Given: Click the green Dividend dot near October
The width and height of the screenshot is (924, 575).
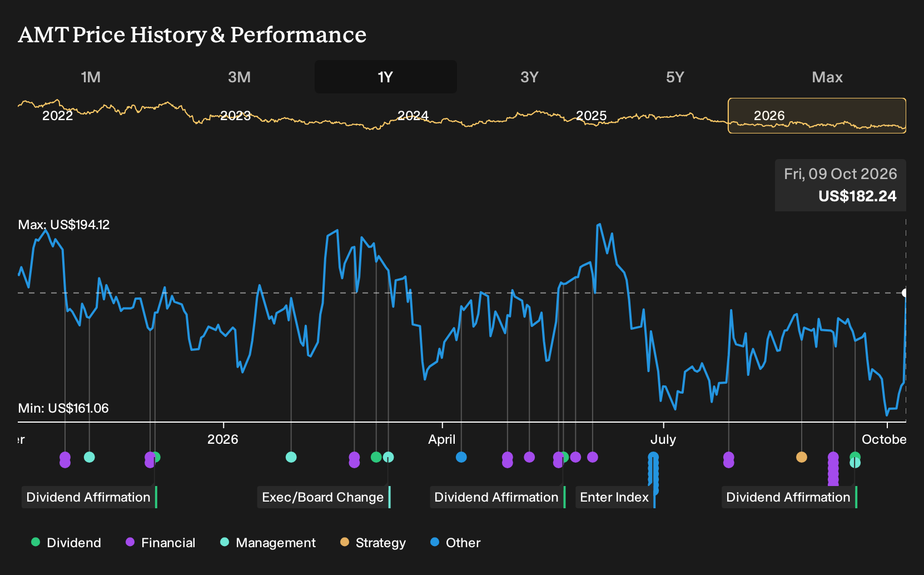Looking at the screenshot, I should [855, 456].
